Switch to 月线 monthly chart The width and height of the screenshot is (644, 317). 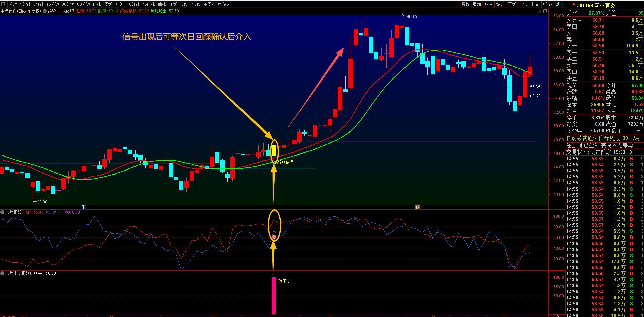coord(120,4)
